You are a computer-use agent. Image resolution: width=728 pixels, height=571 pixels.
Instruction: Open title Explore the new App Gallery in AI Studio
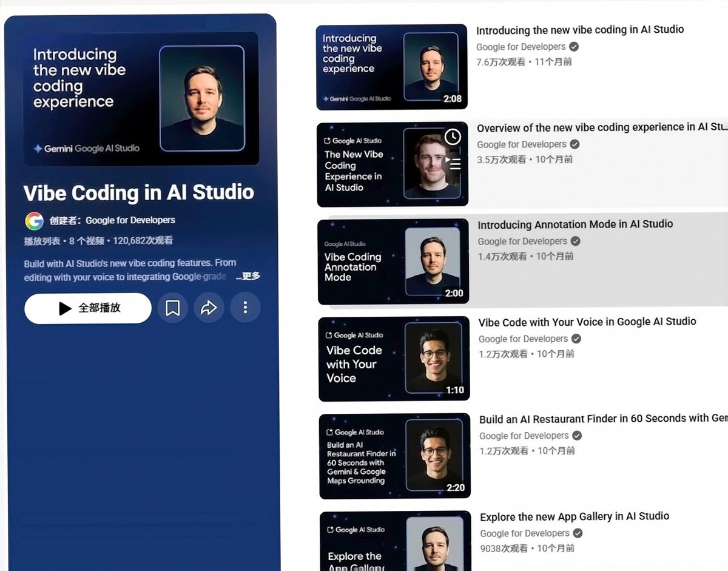click(x=575, y=516)
